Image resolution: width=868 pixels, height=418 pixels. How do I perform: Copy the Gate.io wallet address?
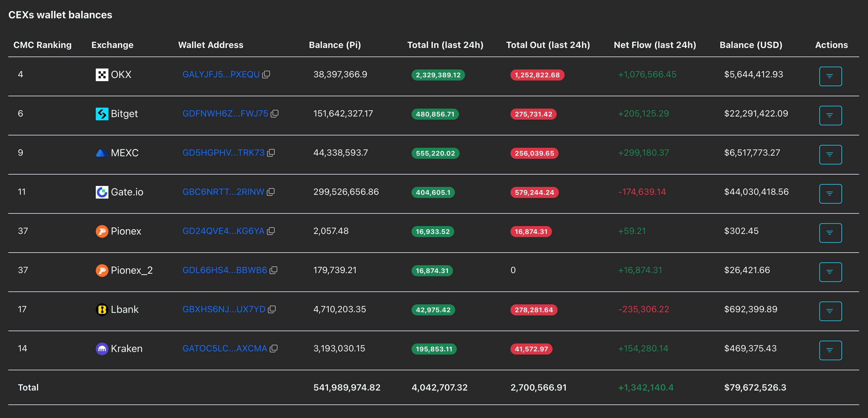tap(271, 192)
